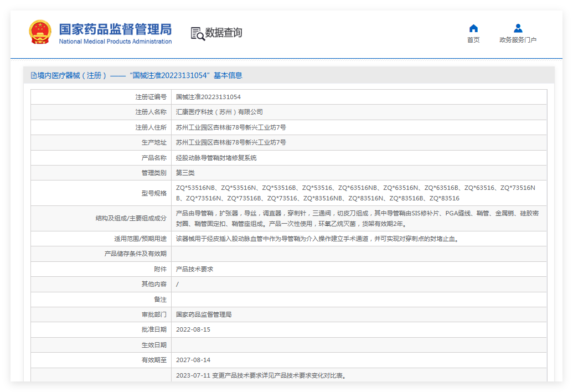Select expiry date 2027-08-14

(x=193, y=360)
